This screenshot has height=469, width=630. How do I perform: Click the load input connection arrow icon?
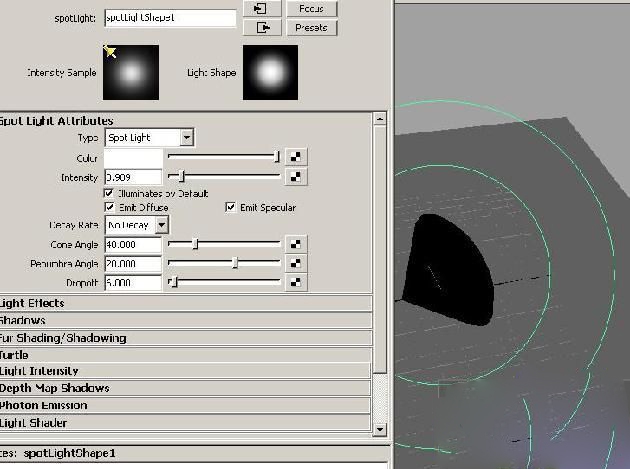coord(262,8)
